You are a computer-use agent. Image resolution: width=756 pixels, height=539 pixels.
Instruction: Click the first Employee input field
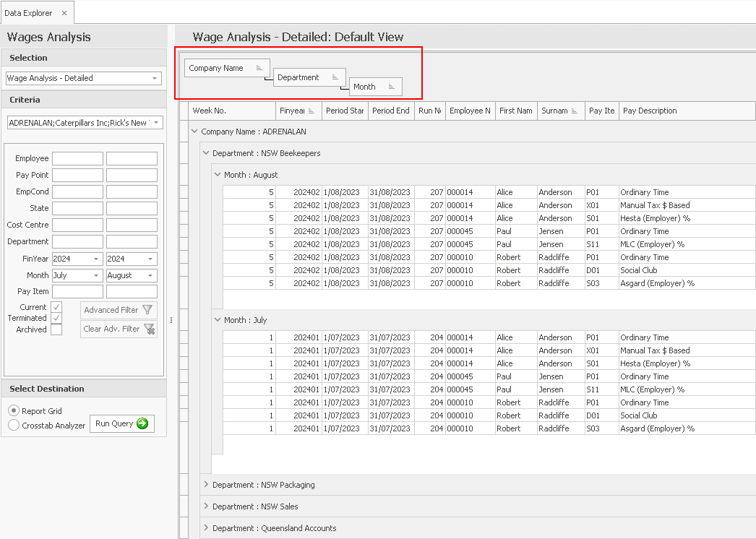pyautogui.click(x=77, y=159)
